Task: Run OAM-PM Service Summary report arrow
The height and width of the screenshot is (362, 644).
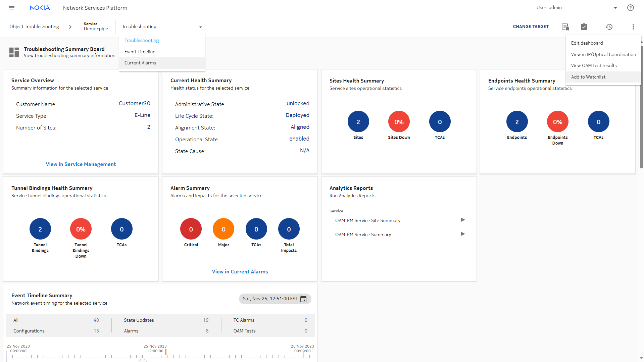Action: click(x=463, y=234)
